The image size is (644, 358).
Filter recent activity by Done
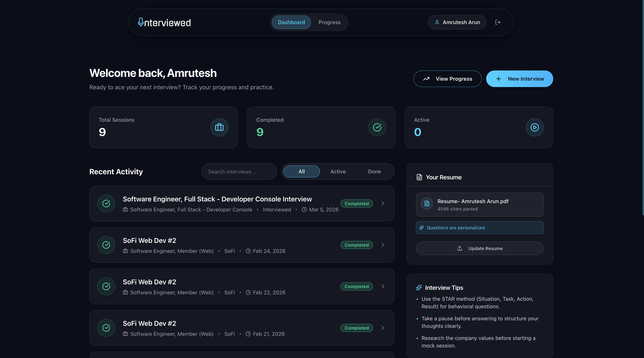point(374,172)
